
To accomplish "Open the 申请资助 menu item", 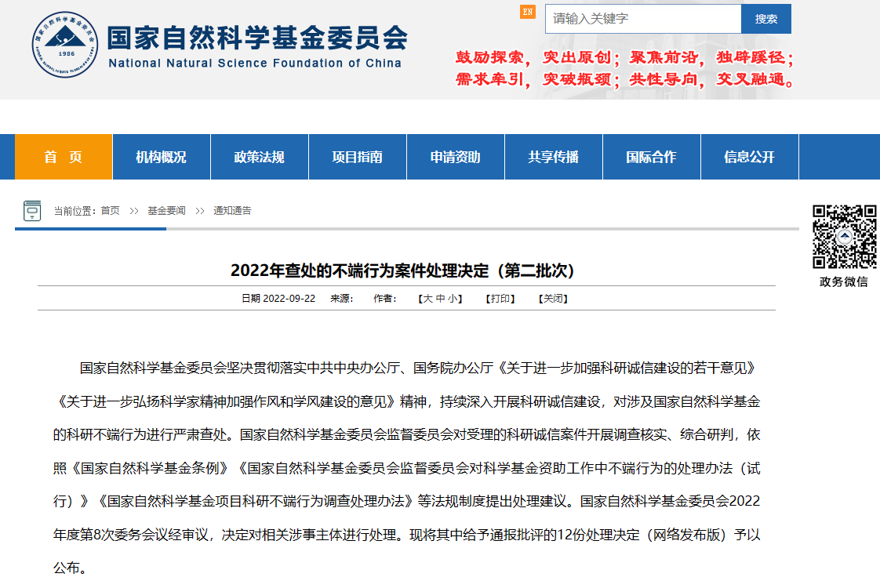I will 455,157.
